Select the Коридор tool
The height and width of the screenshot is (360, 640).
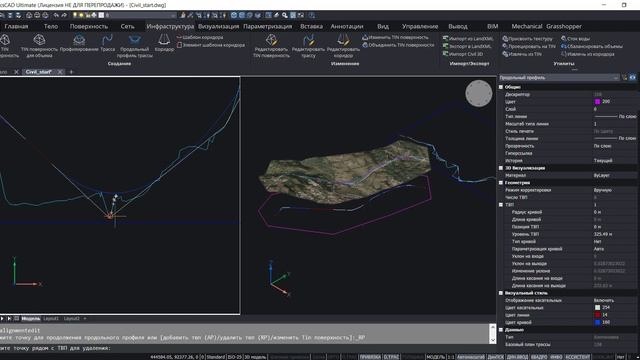pyautogui.click(x=164, y=43)
